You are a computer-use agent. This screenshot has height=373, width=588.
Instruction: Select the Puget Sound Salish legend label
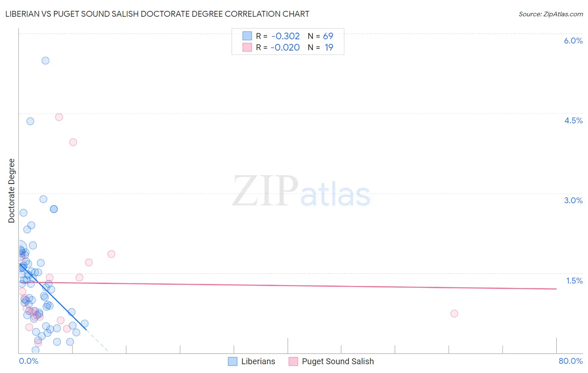[x=338, y=361]
